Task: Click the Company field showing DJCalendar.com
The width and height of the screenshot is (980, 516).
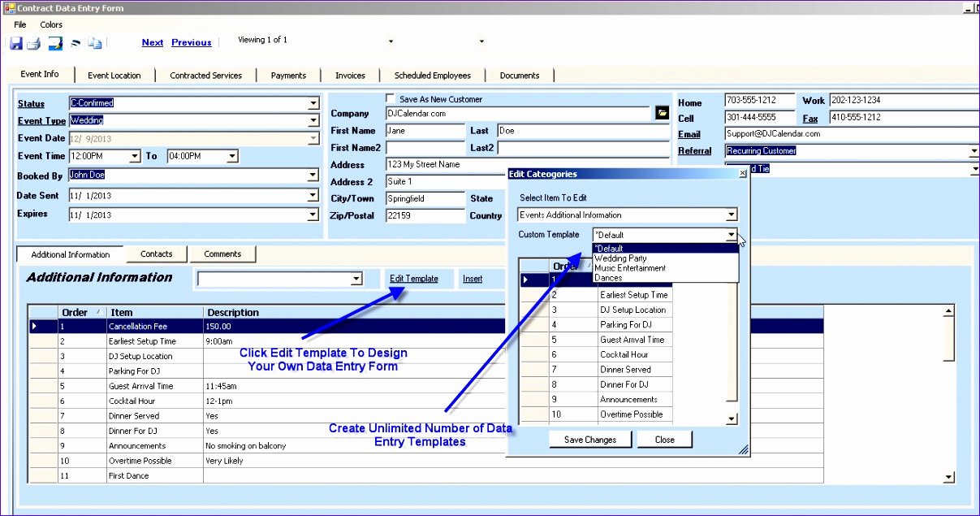Action: click(518, 114)
